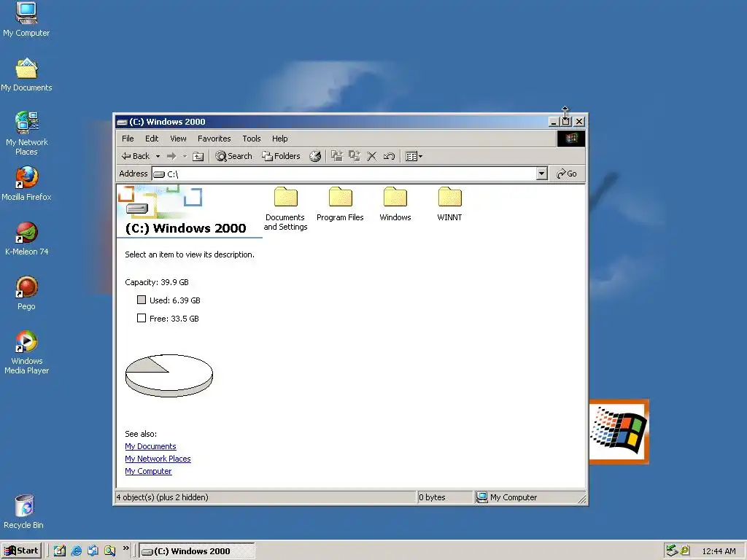Click the first system tray icon
The image size is (747, 560).
[672, 551]
